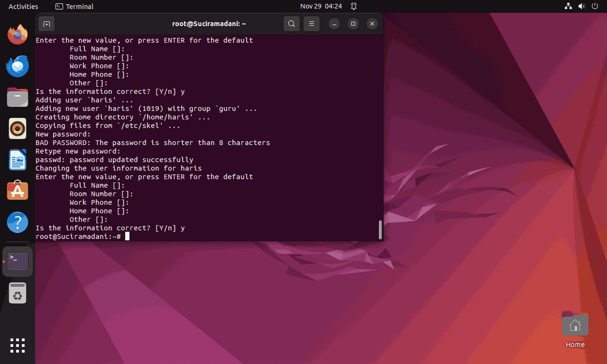Viewport: 607px width, 364px height.
Task: Click 'Adding new user haris (1019)' line
Action: (x=146, y=109)
